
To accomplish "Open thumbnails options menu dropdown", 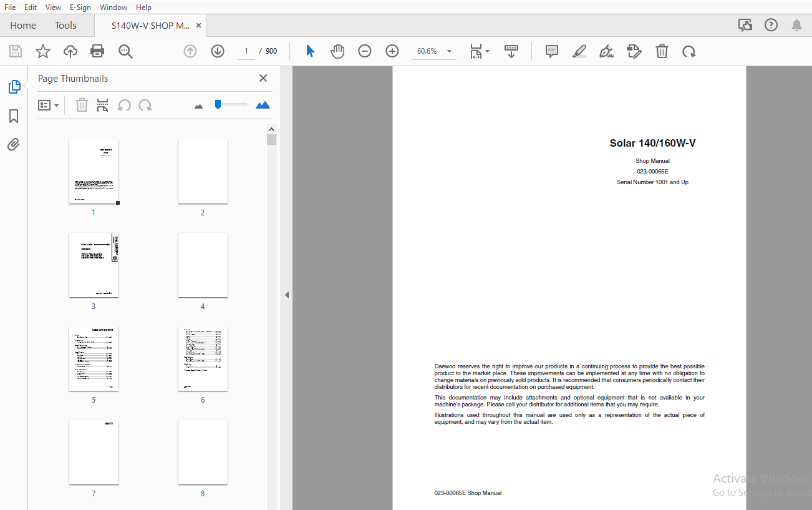I will 49,105.
